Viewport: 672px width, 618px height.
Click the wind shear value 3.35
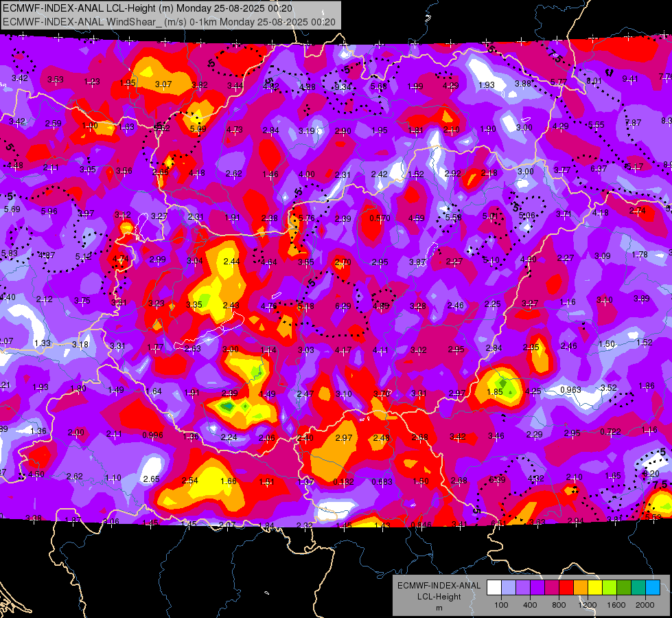(194, 304)
